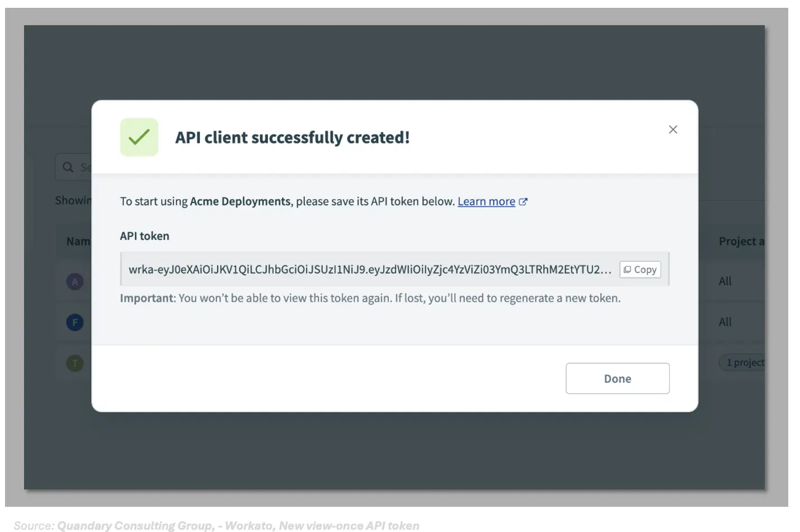The image size is (800, 532).
Task: Select the purple A avatar in the client list
Action: (x=75, y=281)
